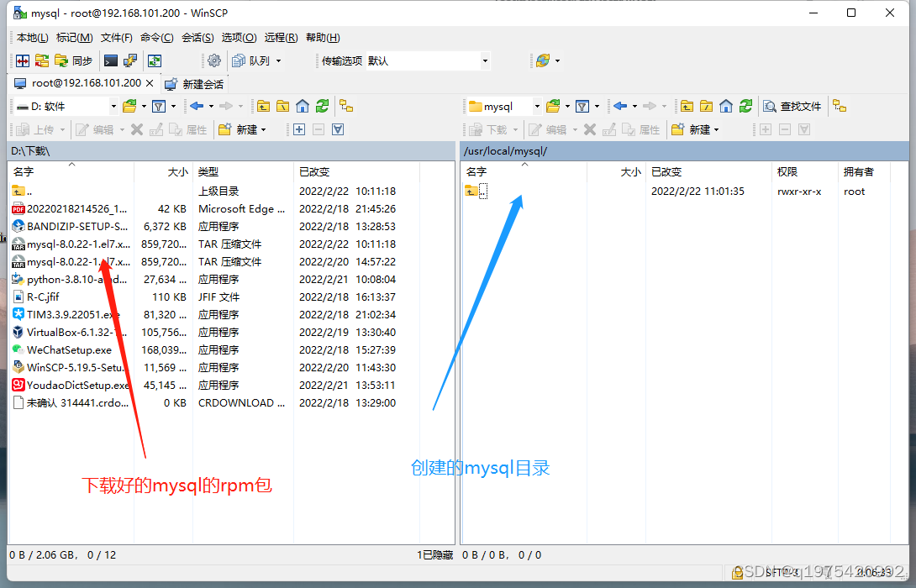Open the 帮助(H) menu
Screen dimensions: 916x588
point(323,37)
